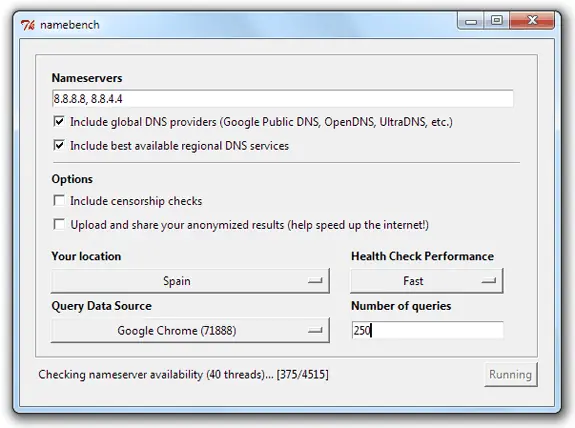Maximize the namebench window
The width and height of the screenshot is (575, 428).
click(497, 21)
